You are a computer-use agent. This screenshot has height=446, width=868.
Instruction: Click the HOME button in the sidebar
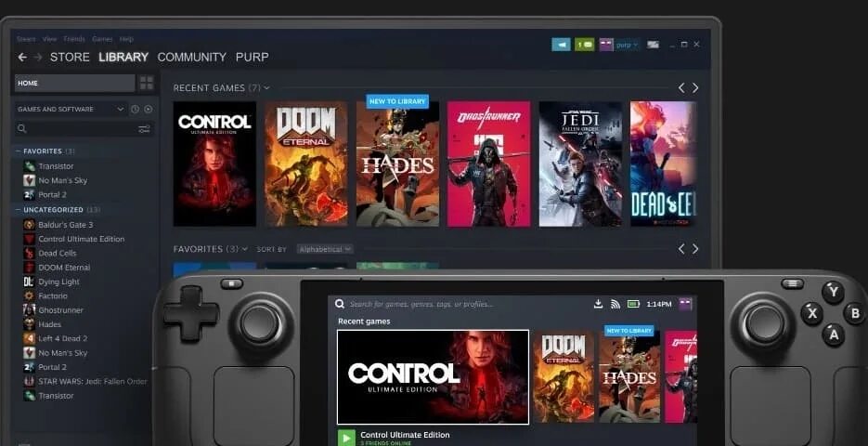pyautogui.click(x=75, y=83)
